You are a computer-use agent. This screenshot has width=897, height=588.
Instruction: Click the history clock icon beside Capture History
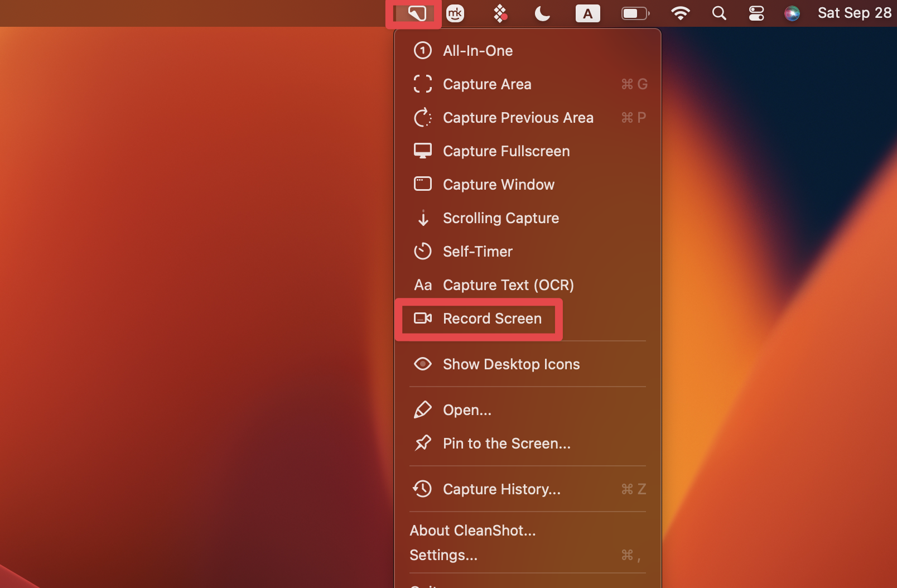[x=423, y=489]
